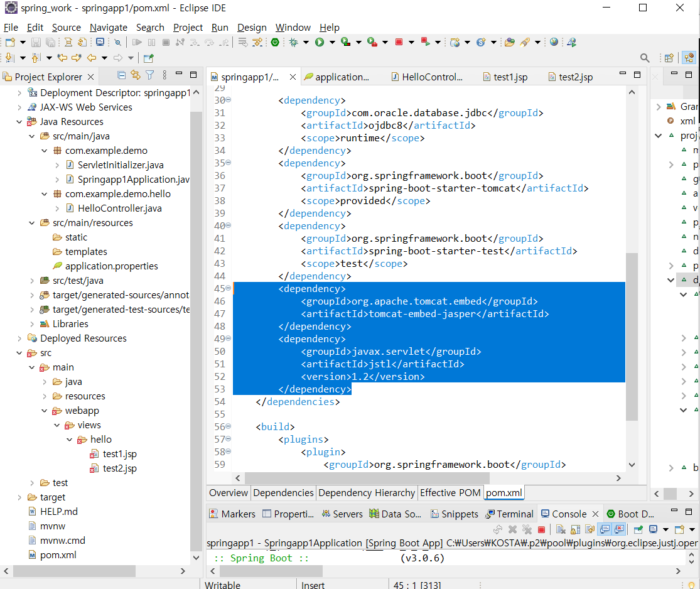Click the Debug bug icon

pyautogui.click(x=294, y=43)
